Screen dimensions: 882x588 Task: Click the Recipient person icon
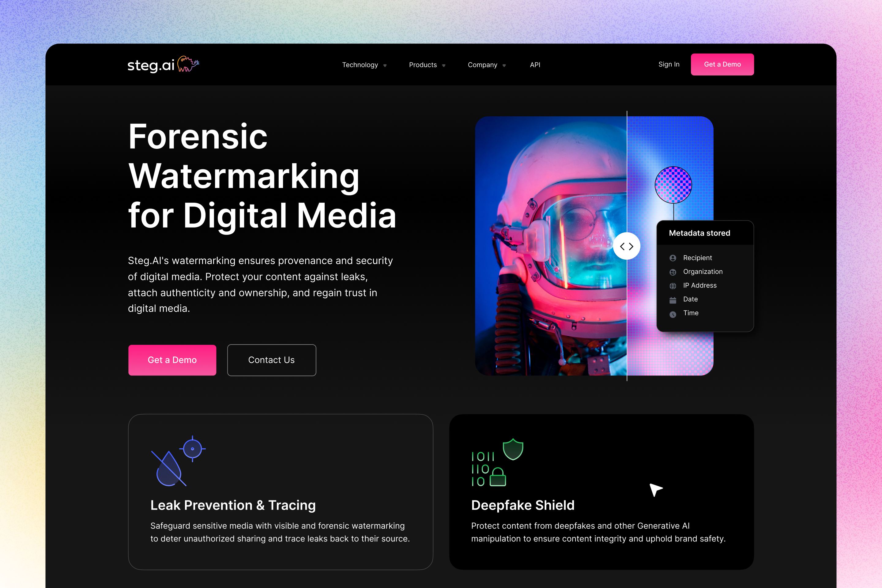tap(673, 258)
